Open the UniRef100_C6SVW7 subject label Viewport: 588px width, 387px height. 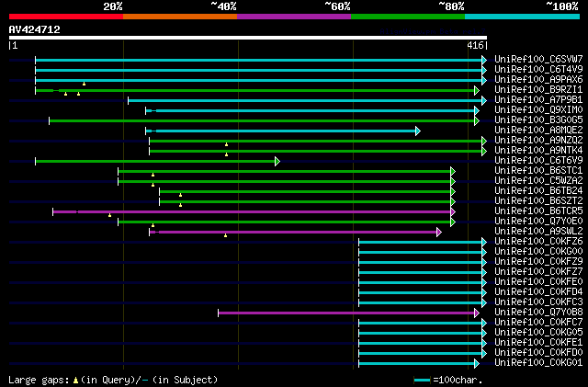tap(538, 60)
